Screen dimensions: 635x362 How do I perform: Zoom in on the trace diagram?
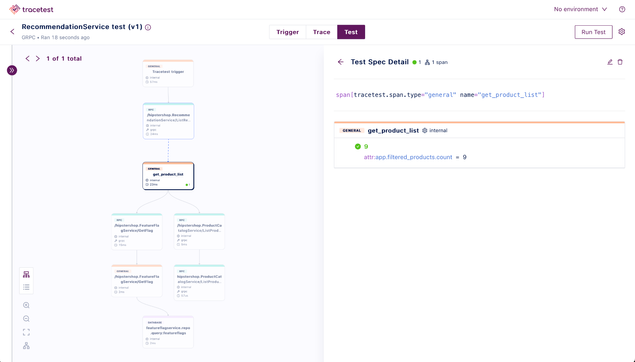(x=26, y=305)
